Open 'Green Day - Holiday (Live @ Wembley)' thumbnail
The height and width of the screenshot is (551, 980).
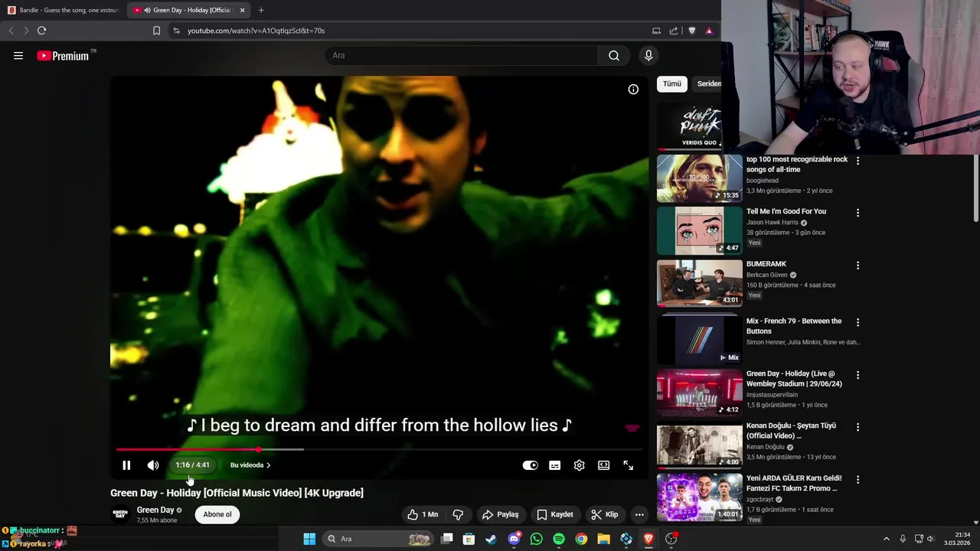(699, 393)
